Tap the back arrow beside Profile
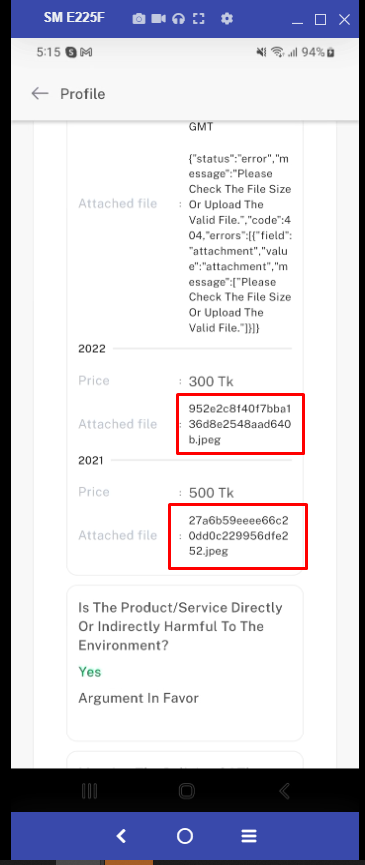The height and width of the screenshot is (865, 365). 40,94
